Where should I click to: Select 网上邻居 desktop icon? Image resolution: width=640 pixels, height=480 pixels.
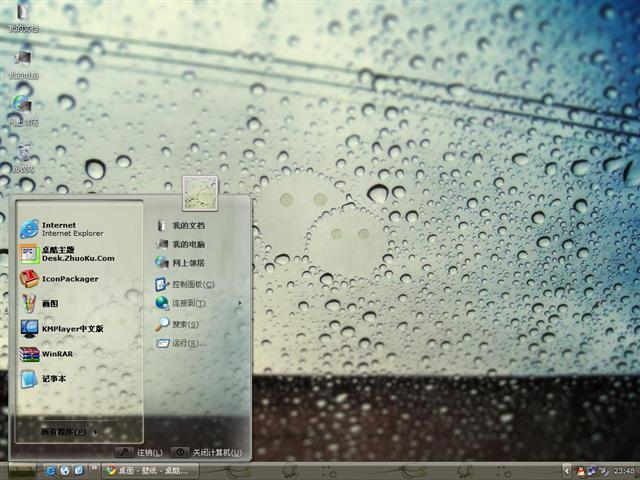click(23, 111)
